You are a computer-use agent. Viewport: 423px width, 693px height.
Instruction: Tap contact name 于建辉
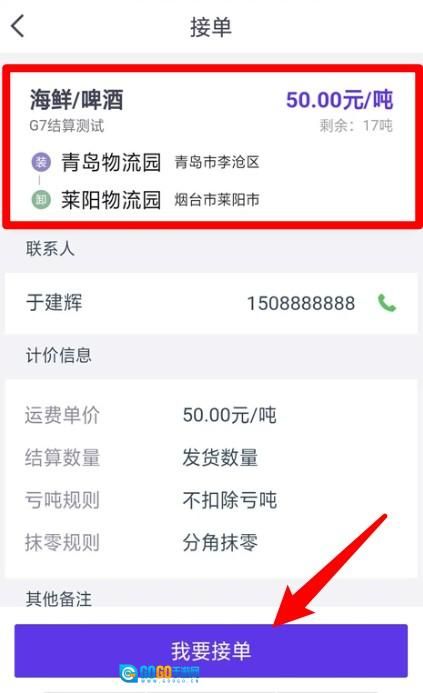[x=54, y=303]
